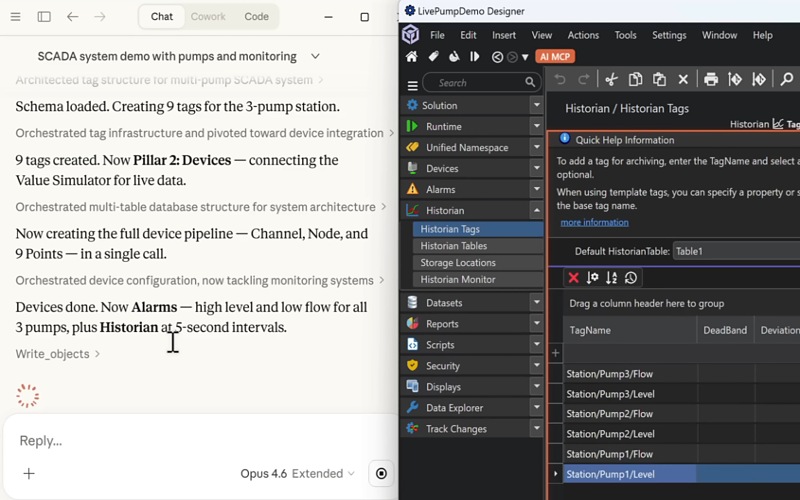Select Historian Monitor in sidebar
This screenshot has width=800, height=500.
pos(478,280)
